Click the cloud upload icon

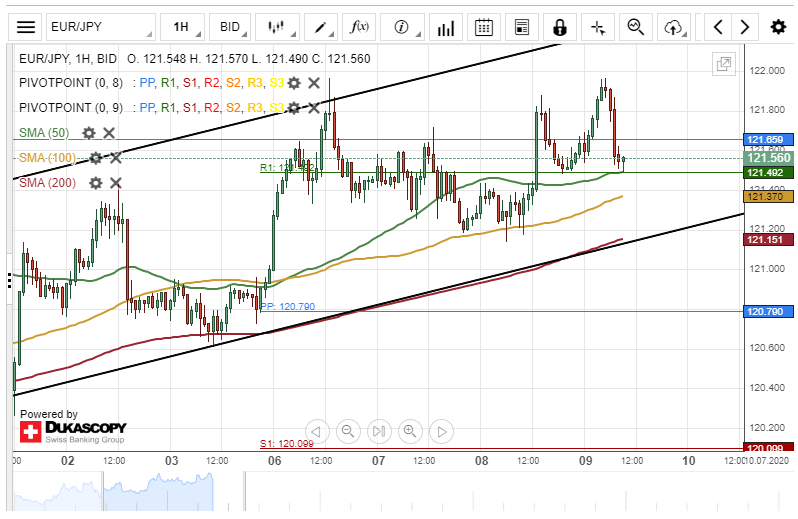point(675,27)
